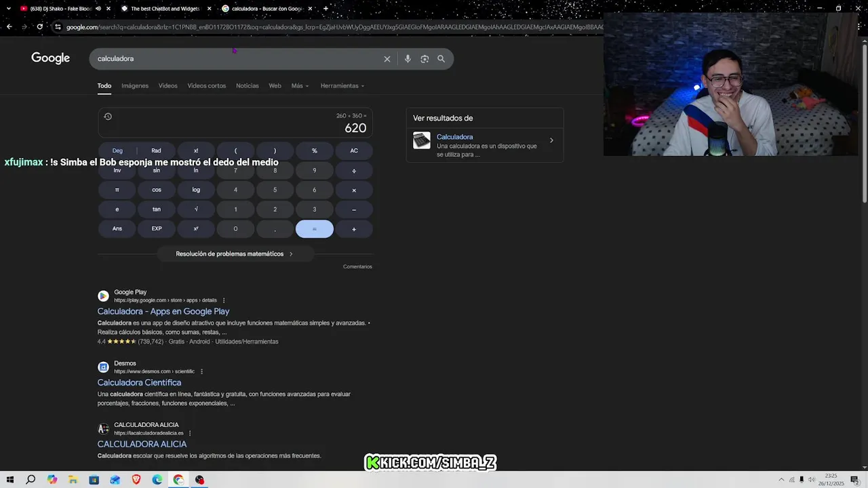
Task: Open the Calculadora panel chevron arrow
Action: (551, 140)
